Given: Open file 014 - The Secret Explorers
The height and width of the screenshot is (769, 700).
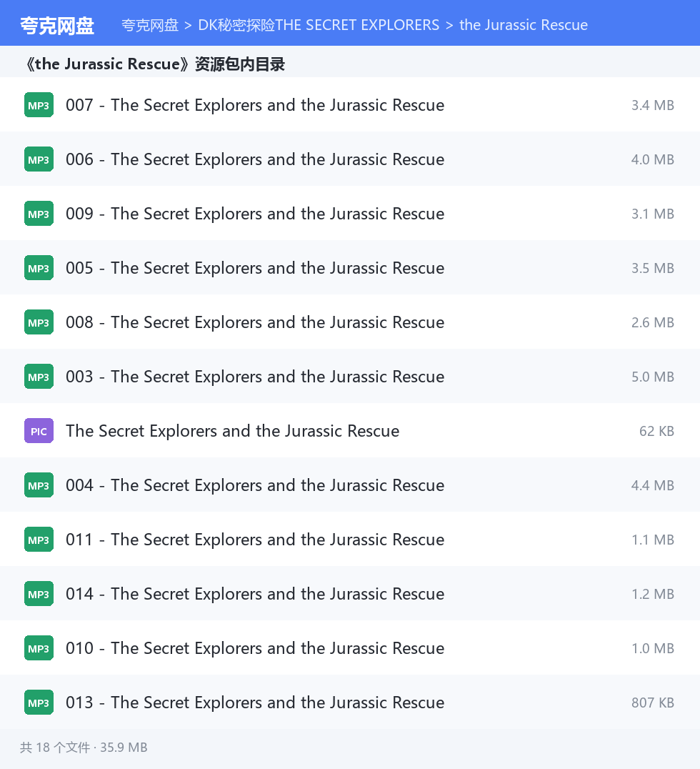Looking at the screenshot, I should click(x=255, y=594).
